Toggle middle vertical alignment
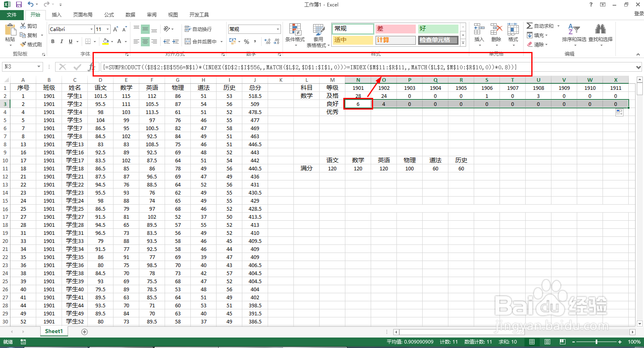The width and height of the screenshot is (644, 348). 145,29
